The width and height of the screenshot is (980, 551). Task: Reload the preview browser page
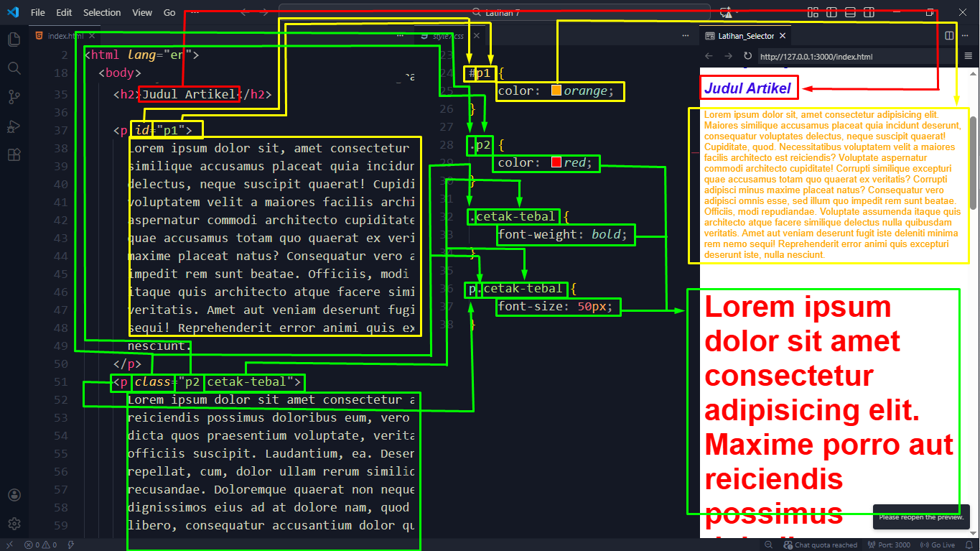(747, 56)
